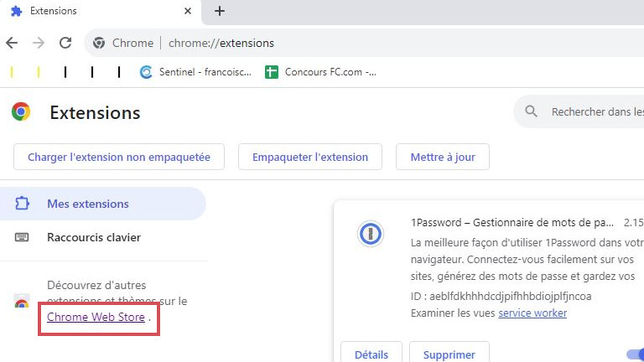The width and height of the screenshot is (644, 362).
Task: Click Charger l'extension non empaquetée button
Action: 118,157
